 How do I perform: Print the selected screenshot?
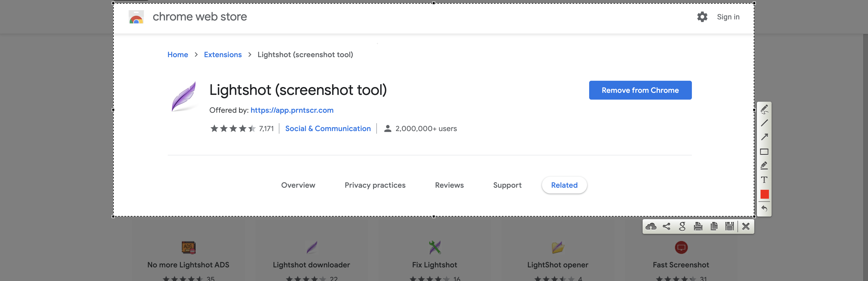698,226
